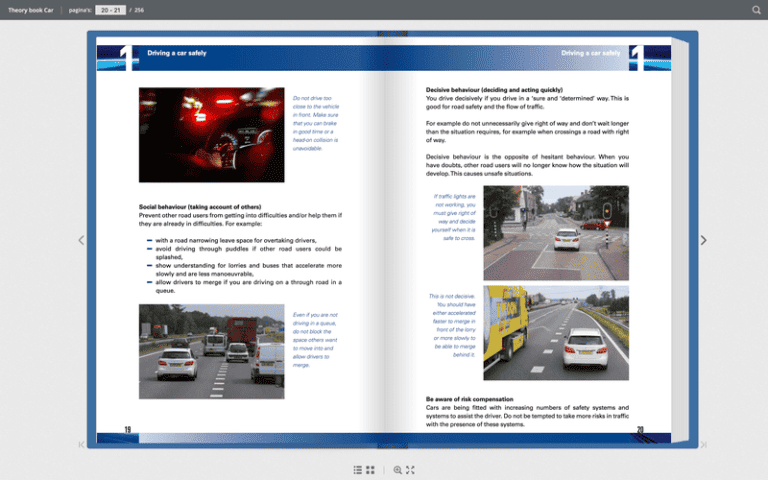The height and width of the screenshot is (480, 768).
Task: Open the table of contents list
Action: click(x=358, y=469)
